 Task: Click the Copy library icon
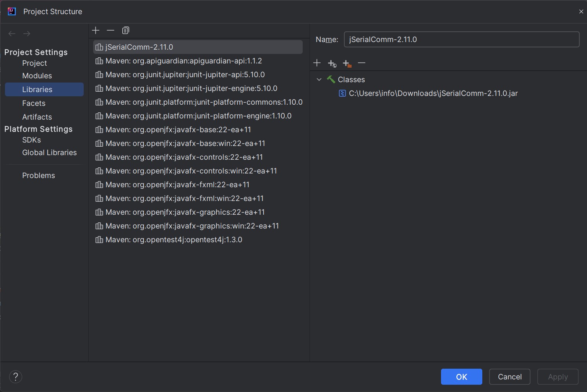(x=125, y=30)
